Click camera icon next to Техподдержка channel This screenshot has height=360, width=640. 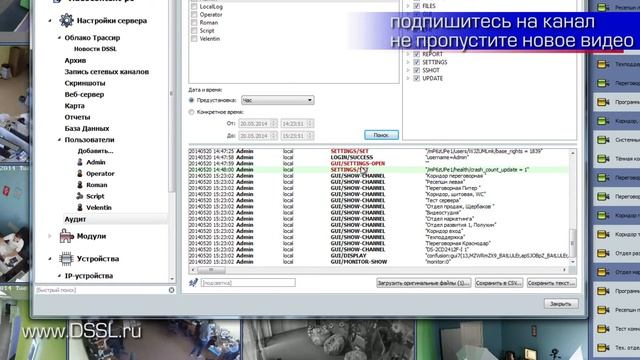[x=603, y=64]
